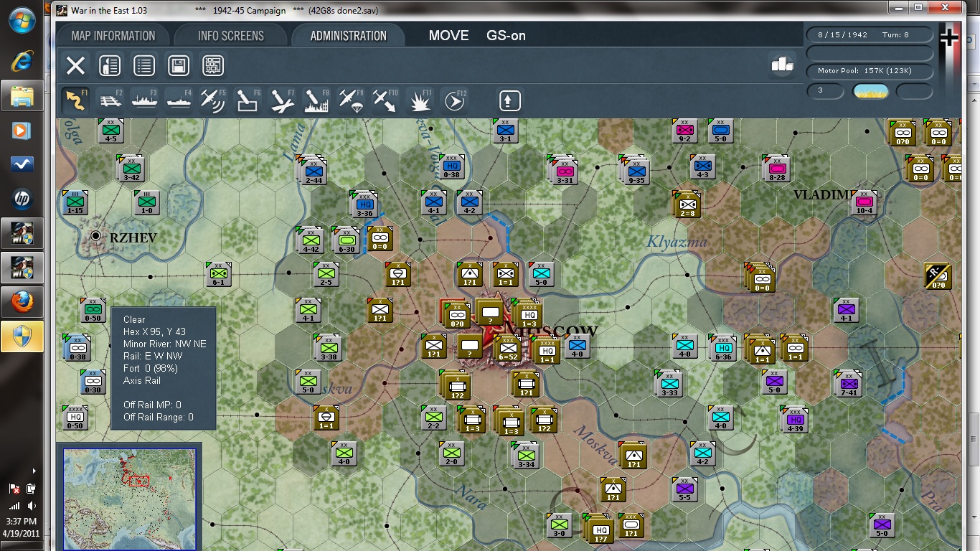Select the unit counter labeled 2-44
This screenshot has height=551, width=980.
[313, 171]
